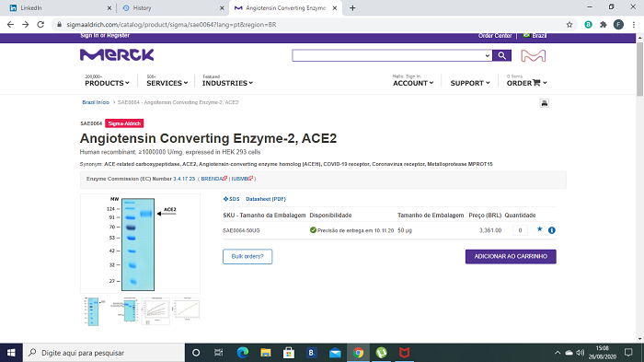The width and height of the screenshot is (644, 362).
Task: Open the Windows Start menu
Action: 11,353
